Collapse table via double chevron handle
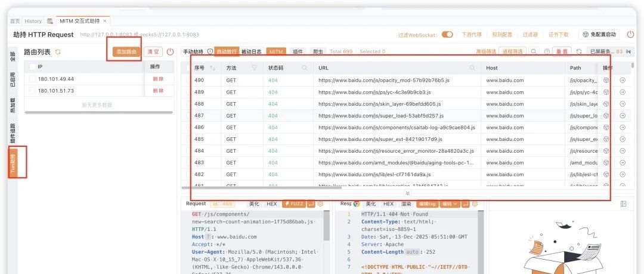Screen dimensions: 644x274 (407, 193)
